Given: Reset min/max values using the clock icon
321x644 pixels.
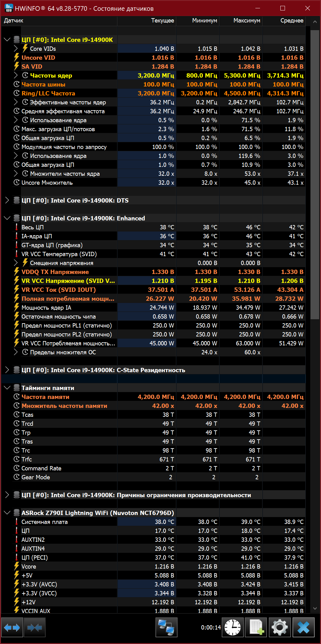Looking at the screenshot, I should 233,627.
